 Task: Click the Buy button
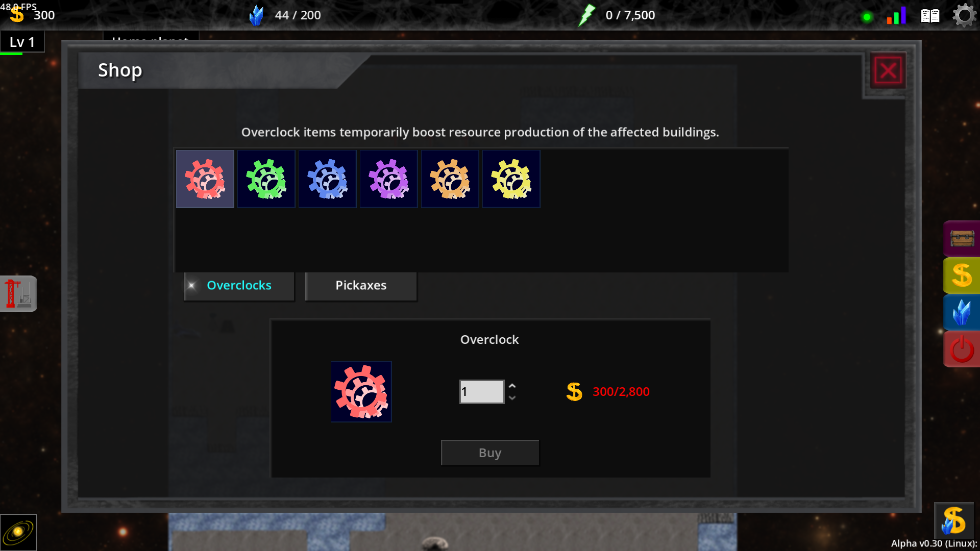point(490,453)
